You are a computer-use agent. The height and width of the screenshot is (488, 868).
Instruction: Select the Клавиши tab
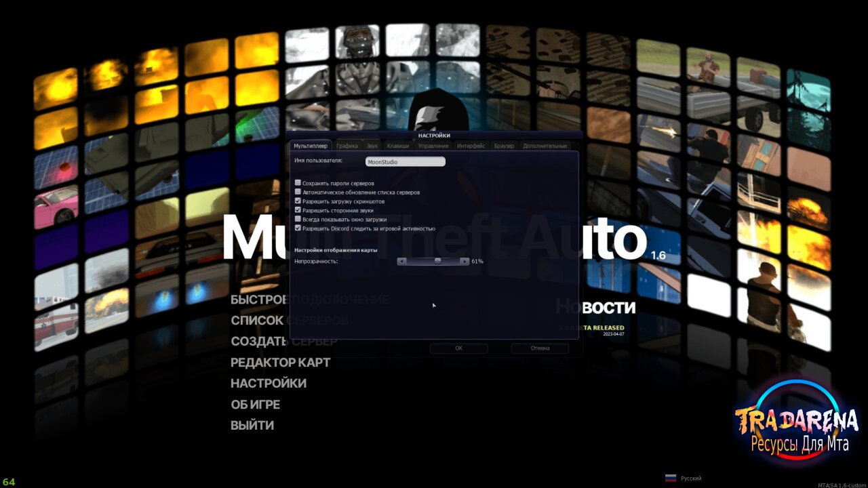[398, 146]
